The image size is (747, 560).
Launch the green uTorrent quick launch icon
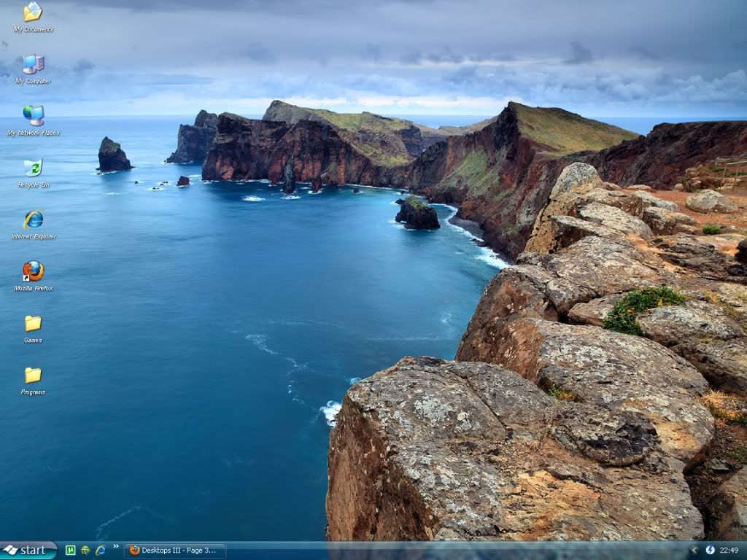[x=71, y=551]
